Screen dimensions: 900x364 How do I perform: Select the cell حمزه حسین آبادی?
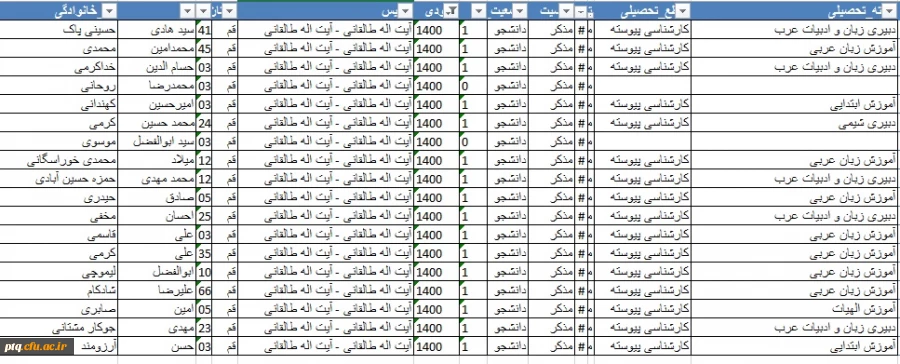[76, 179]
